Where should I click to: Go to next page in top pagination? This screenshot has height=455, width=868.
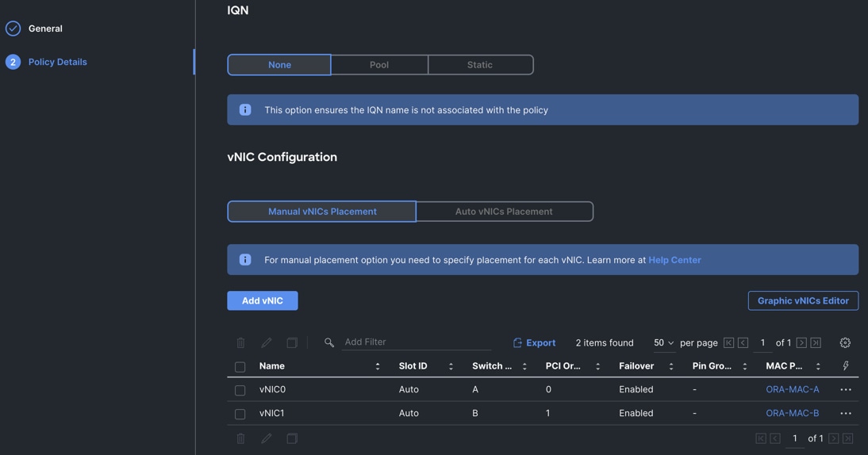pyautogui.click(x=801, y=342)
